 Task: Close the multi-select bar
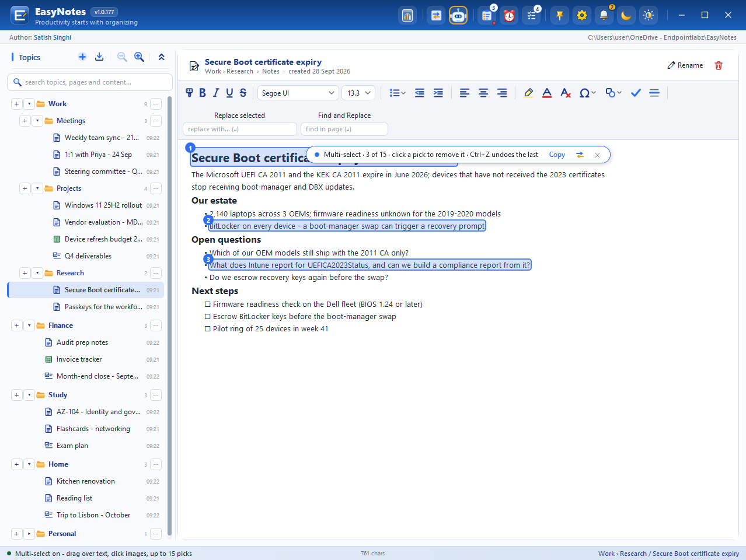point(597,155)
